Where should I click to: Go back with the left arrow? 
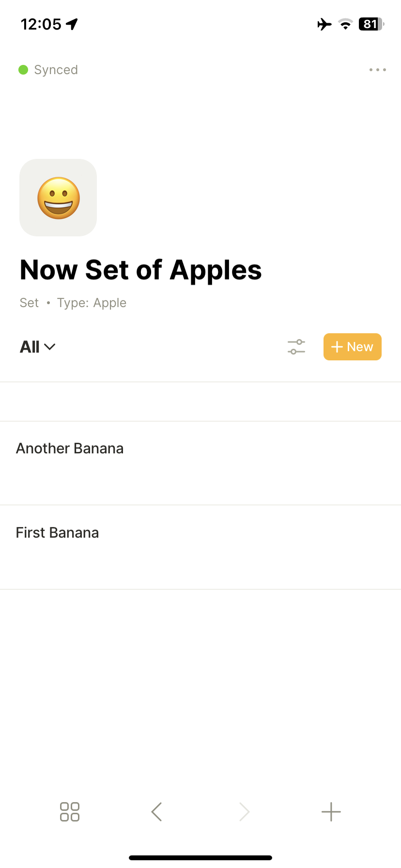[x=156, y=812]
